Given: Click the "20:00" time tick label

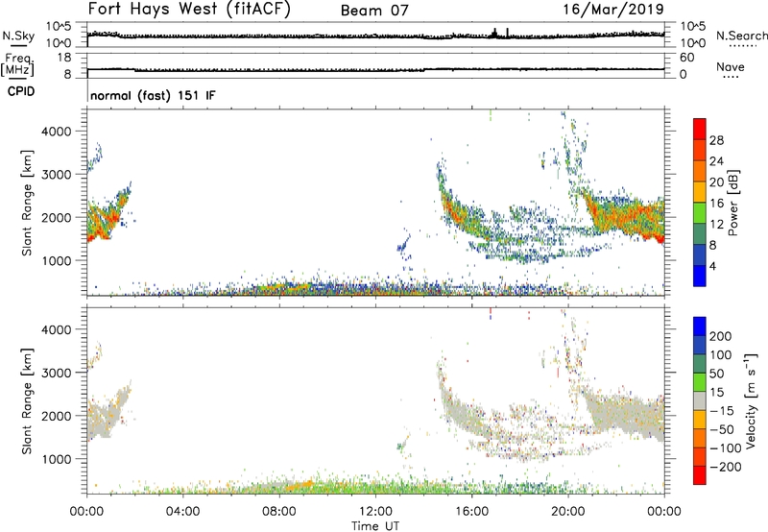Looking at the screenshot, I should tap(567, 512).
